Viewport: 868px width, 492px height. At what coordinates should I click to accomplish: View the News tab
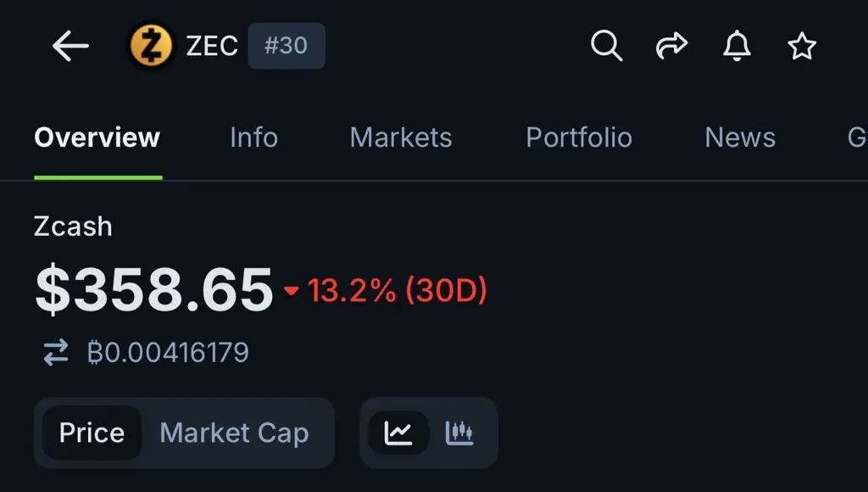pyautogui.click(x=740, y=137)
